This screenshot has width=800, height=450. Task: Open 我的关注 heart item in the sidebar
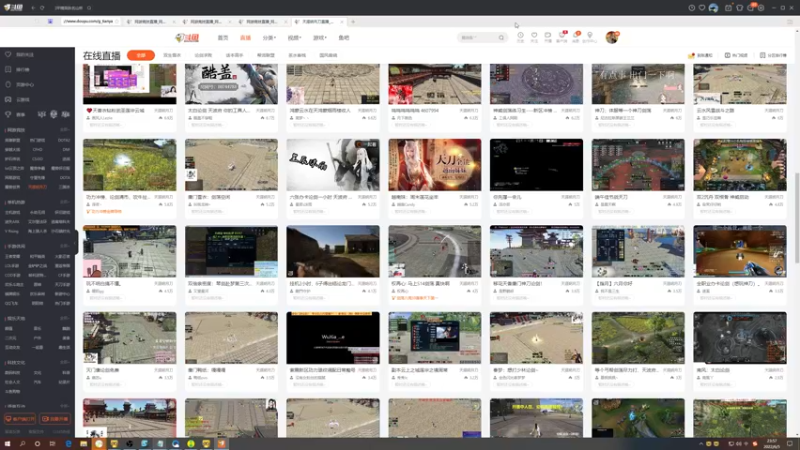(x=20, y=54)
